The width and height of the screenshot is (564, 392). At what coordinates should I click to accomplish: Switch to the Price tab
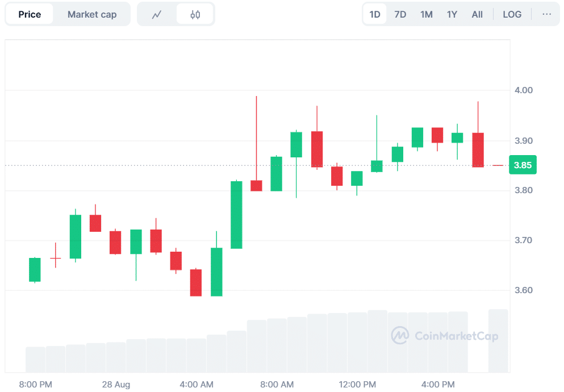pyautogui.click(x=30, y=14)
